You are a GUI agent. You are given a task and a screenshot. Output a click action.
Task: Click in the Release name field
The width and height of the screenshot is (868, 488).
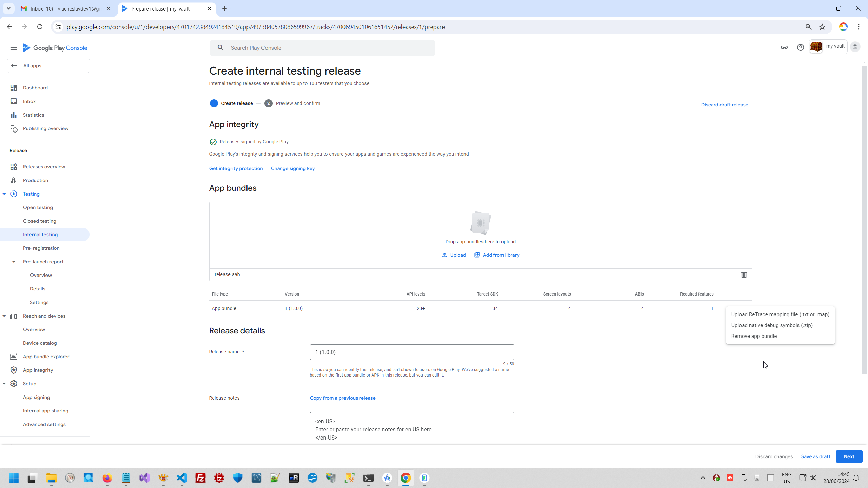click(412, 352)
